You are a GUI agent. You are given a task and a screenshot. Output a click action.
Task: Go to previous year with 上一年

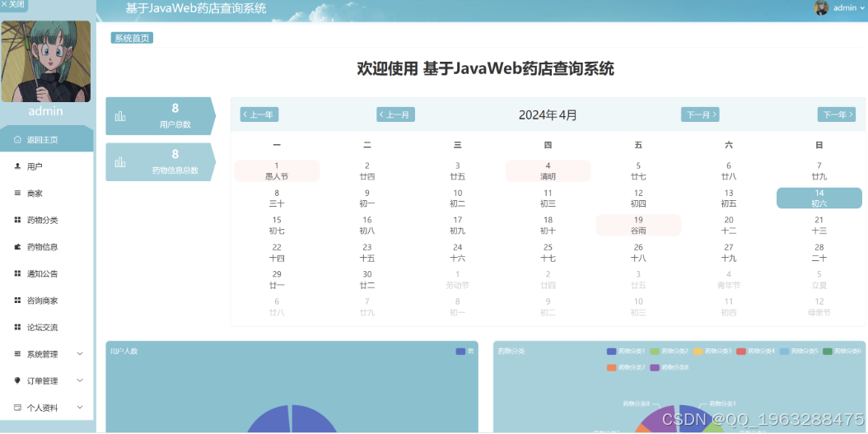click(259, 114)
